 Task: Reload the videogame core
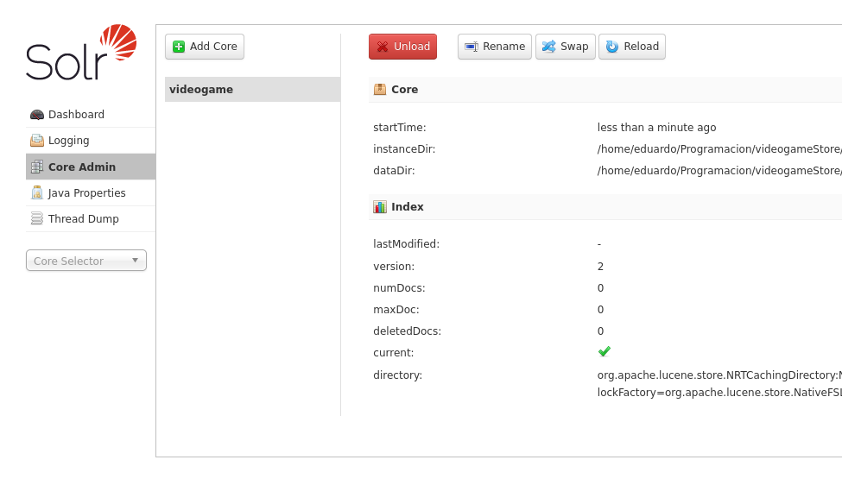coord(632,47)
